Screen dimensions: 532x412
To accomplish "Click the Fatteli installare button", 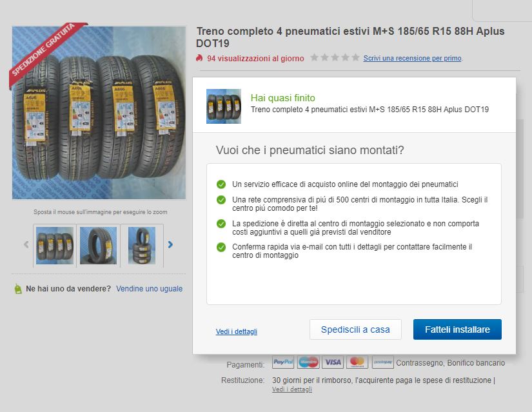I will (457, 329).
